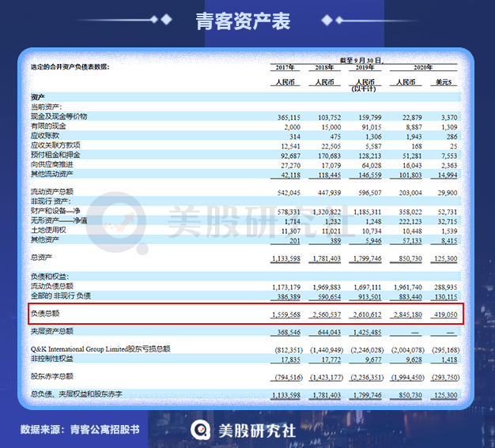Screen dimensions: 495x448
Task: Click the 青客资产表 title
Action: pos(243,21)
